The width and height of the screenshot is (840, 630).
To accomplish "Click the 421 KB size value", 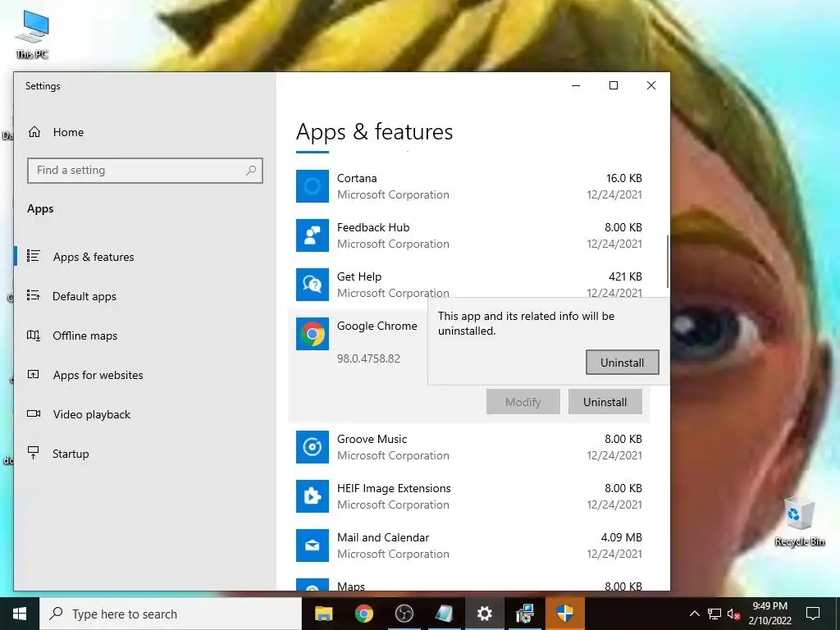I will click(x=624, y=277).
